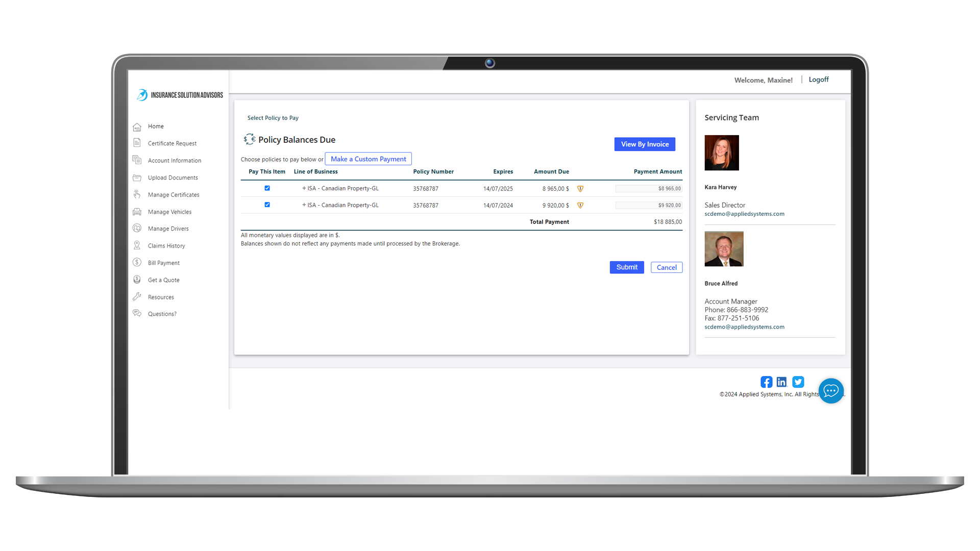The image size is (980, 551).
Task: Expand second ISA - Canadian Property-GL row
Action: pos(304,205)
